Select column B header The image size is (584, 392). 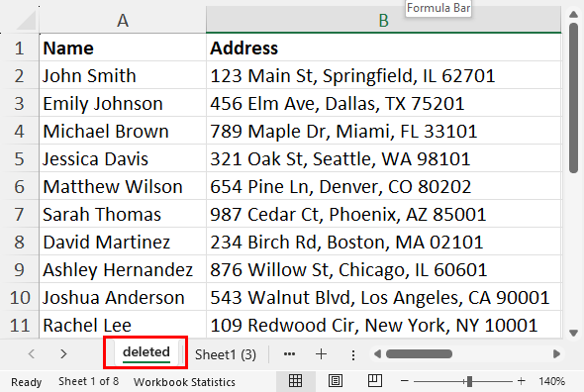[x=383, y=20]
